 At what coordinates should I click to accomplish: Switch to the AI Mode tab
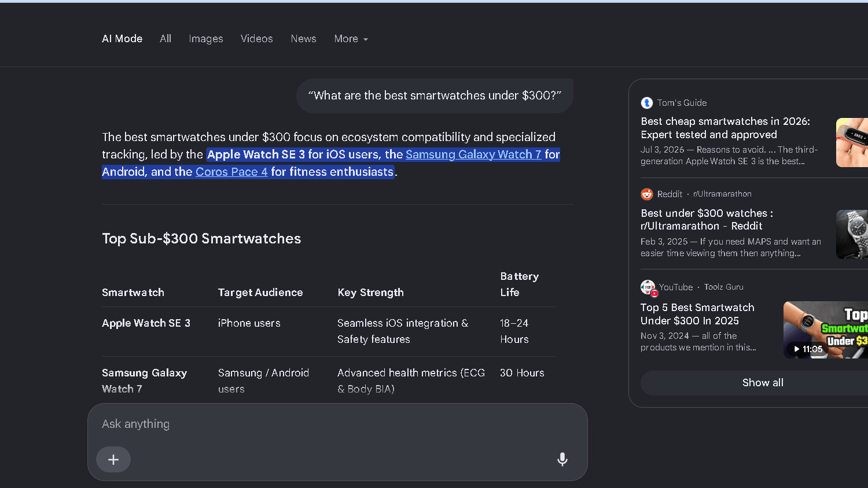pyautogui.click(x=122, y=39)
